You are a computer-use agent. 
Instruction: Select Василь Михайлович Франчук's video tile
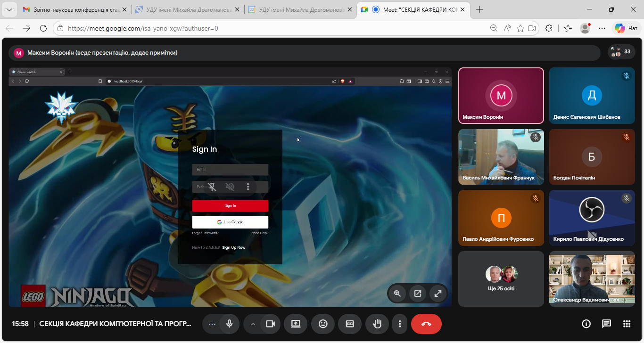pos(501,157)
